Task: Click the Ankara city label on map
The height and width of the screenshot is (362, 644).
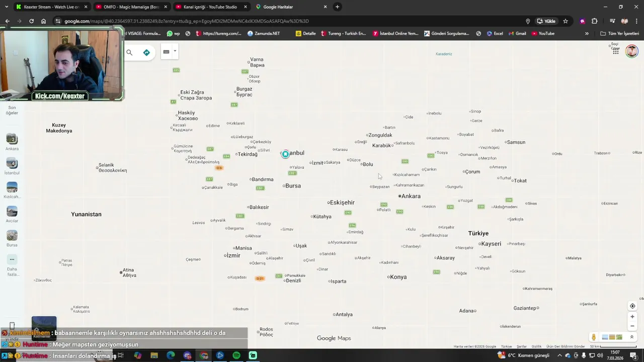Action: point(411,196)
